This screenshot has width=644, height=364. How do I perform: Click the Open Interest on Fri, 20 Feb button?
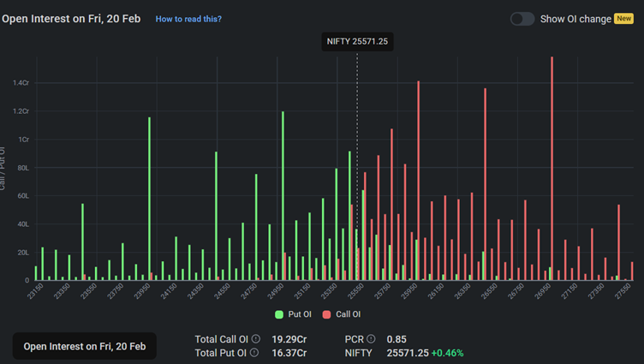coord(84,346)
